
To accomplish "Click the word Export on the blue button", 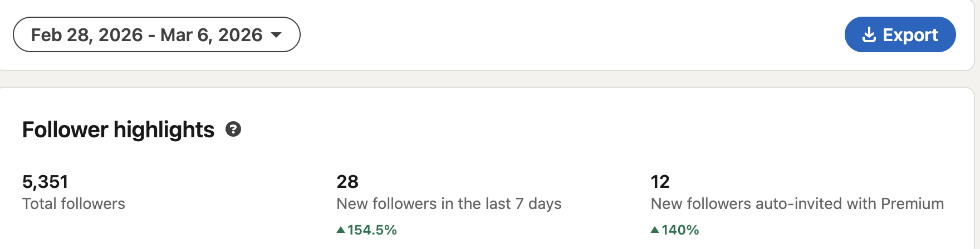I will (x=910, y=35).
